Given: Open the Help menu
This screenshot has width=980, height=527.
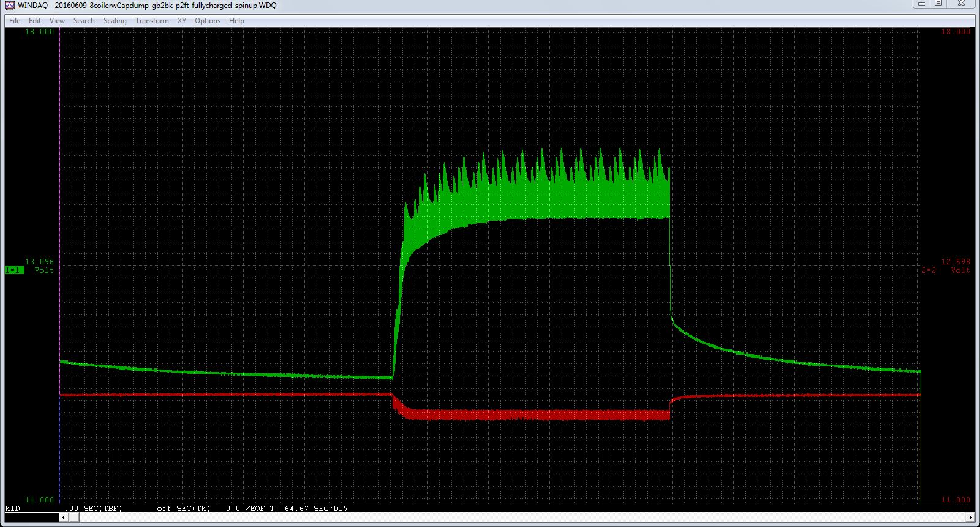Looking at the screenshot, I should [236, 21].
